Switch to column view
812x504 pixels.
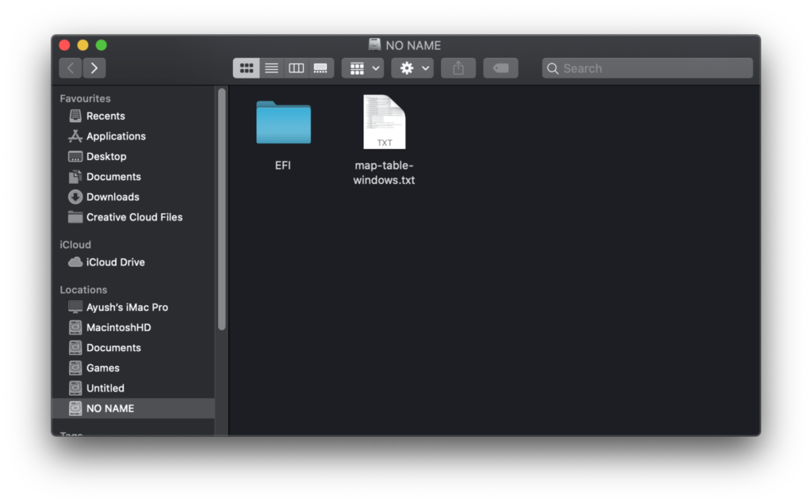click(x=296, y=67)
